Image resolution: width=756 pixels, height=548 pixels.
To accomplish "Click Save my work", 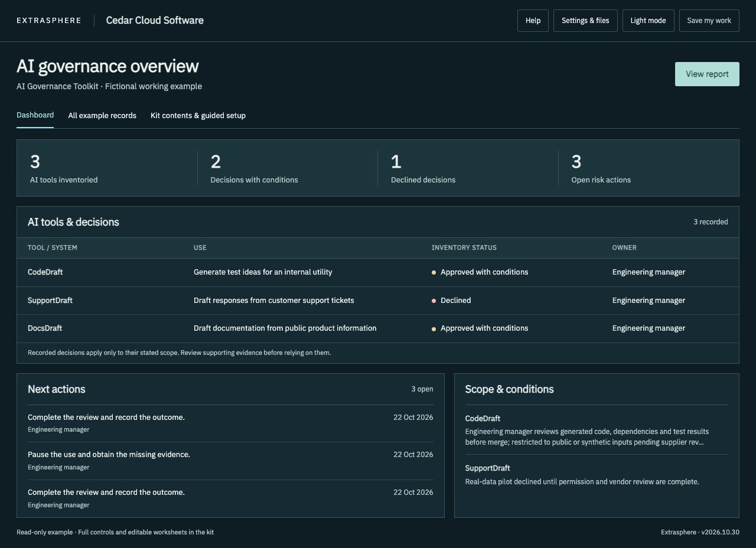I will [x=709, y=21].
